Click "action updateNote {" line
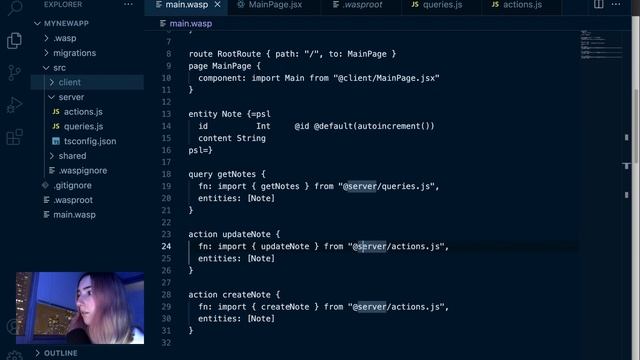The width and height of the screenshot is (640, 360). click(234, 234)
